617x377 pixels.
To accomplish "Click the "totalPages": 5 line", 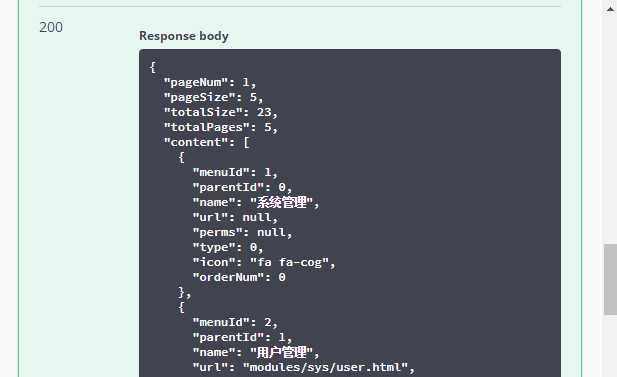I will [220, 127].
